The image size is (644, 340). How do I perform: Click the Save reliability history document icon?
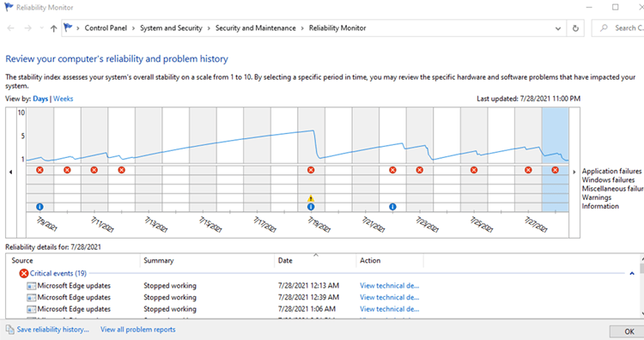[9, 330]
